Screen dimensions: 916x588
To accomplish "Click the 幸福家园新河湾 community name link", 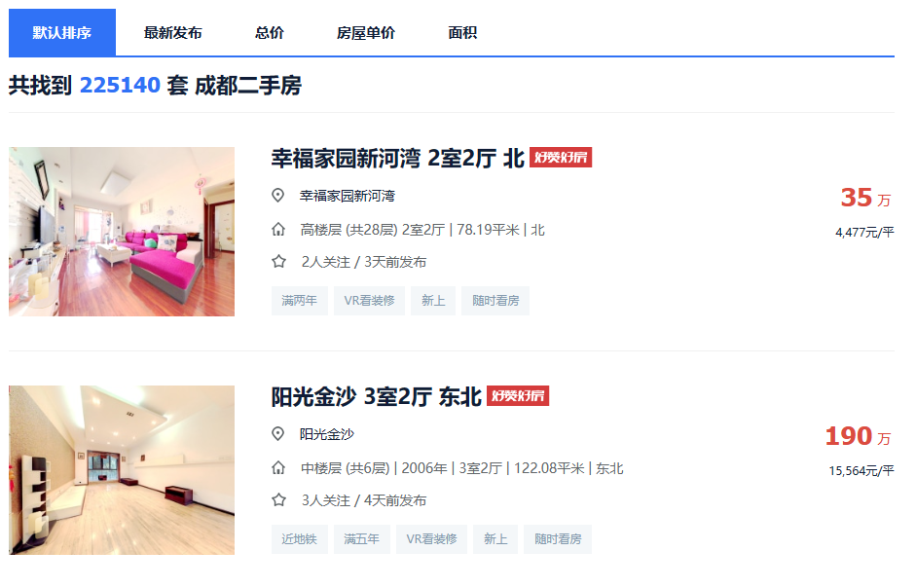I will click(x=347, y=196).
